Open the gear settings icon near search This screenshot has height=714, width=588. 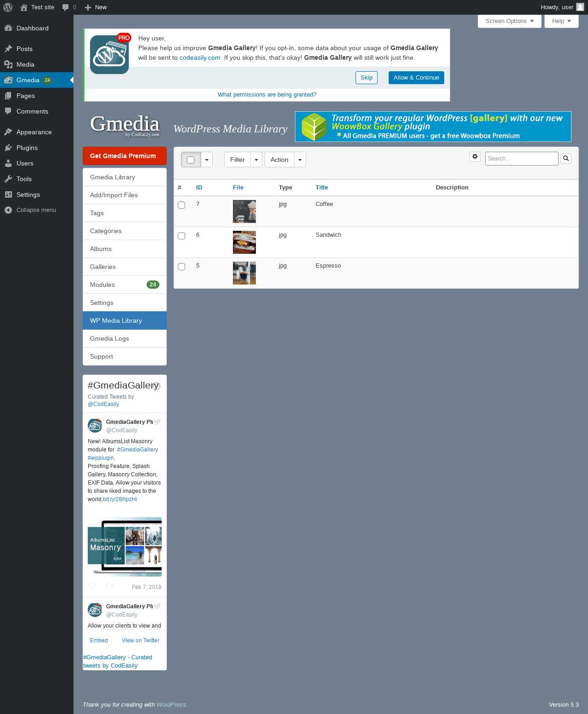475,157
